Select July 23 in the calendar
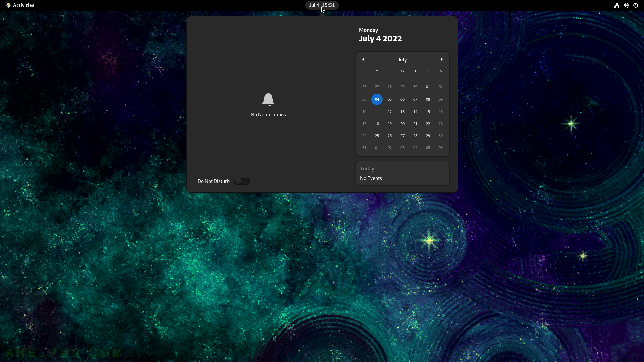 [x=441, y=124]
